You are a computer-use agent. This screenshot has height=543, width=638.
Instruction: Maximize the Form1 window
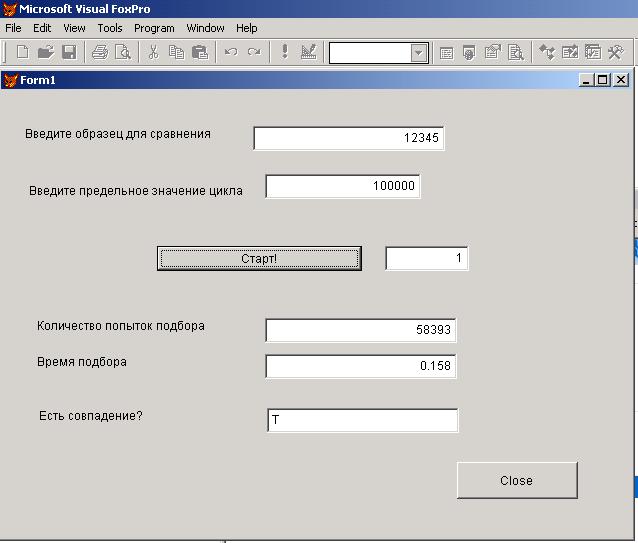(x=603, y=79)
